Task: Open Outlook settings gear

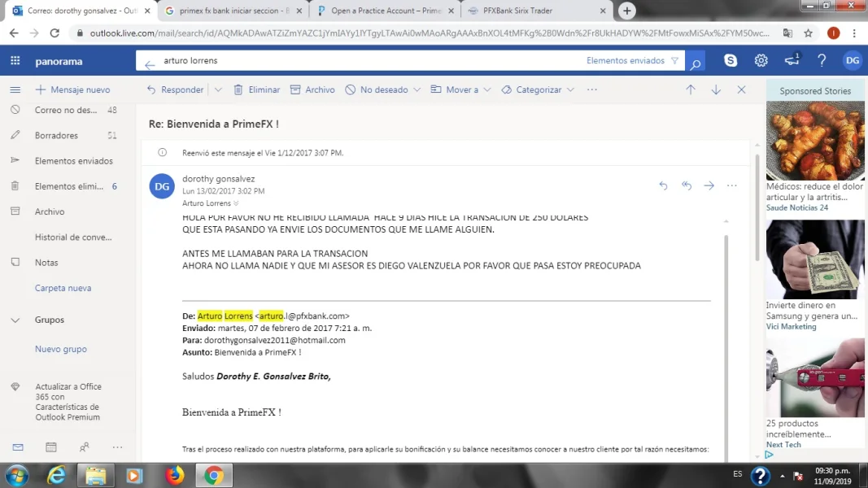Action: [761, 61]
